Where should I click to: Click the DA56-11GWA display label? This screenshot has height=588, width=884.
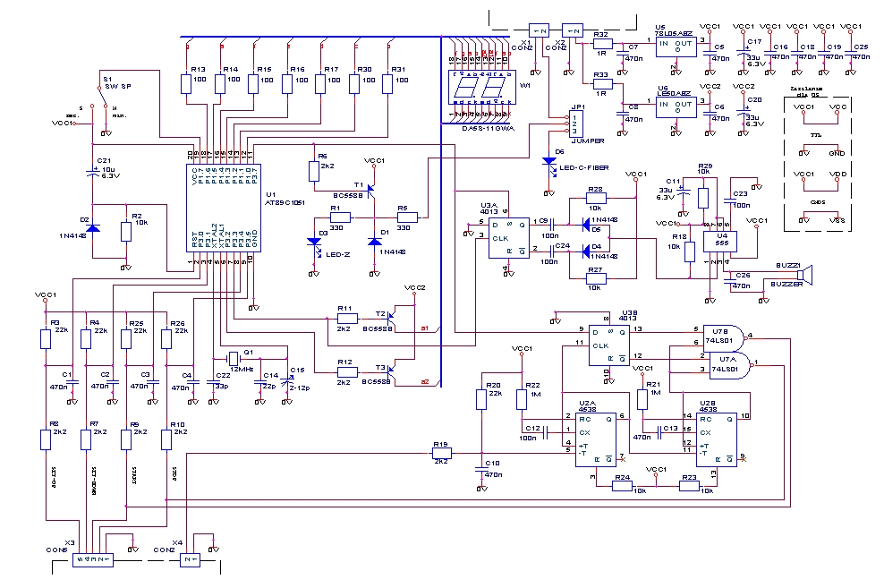(x=489, y=129)
